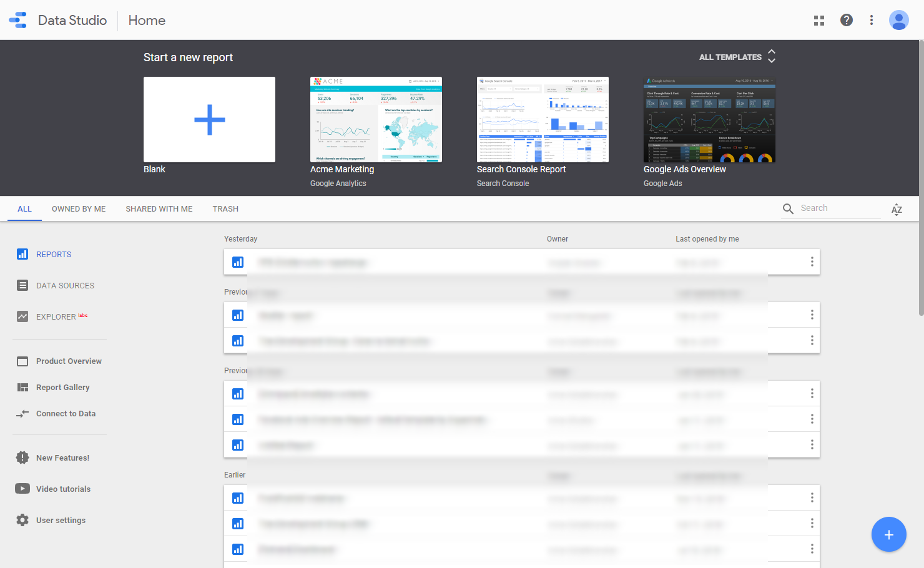Open the Product Overview link
The height and width of the screenshot is (568, 924).
click(69, 361)
